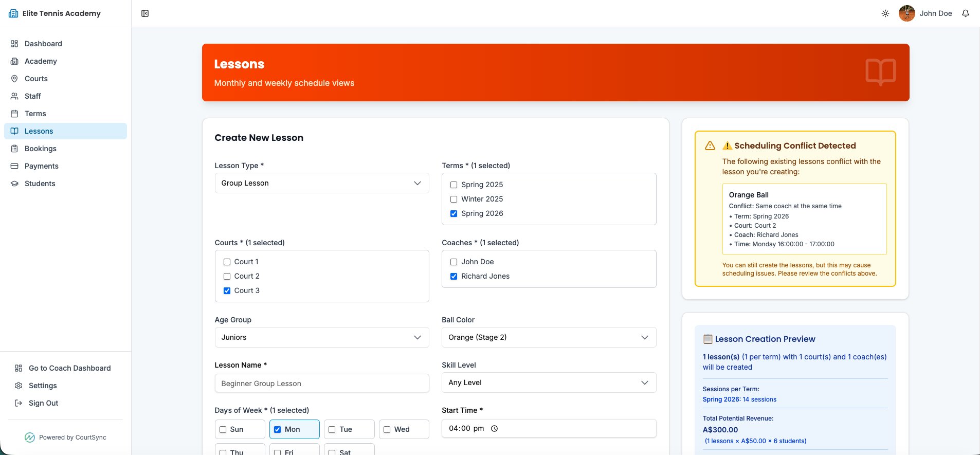Open the Payments sidebar item
The width and height of the screenshot is (980, 455).
[42, 166]
